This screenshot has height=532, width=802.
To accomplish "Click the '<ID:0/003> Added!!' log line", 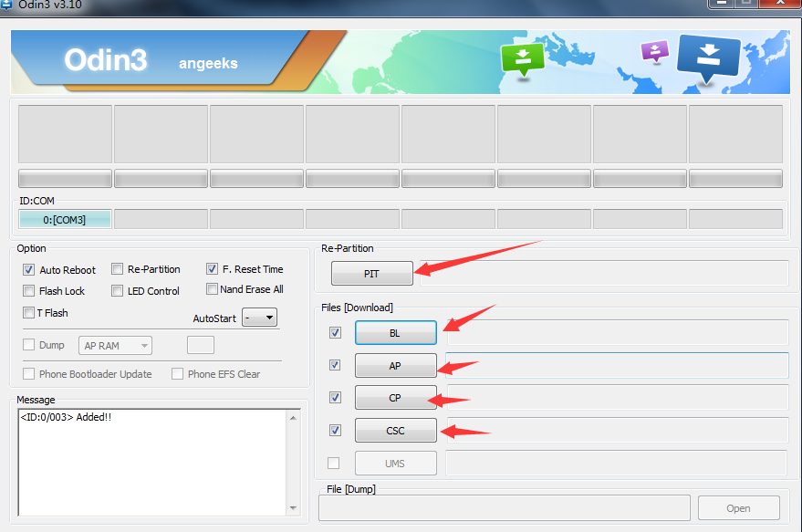I will [66, 417].
